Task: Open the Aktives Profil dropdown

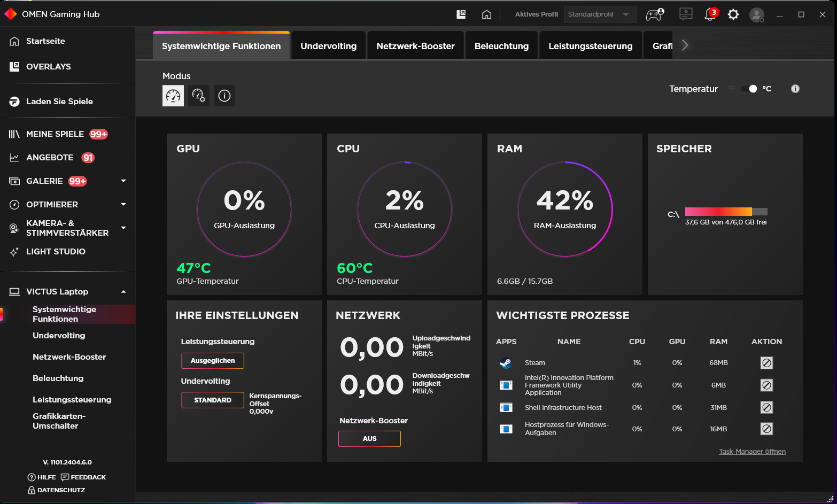Action: tap(600, 14)
